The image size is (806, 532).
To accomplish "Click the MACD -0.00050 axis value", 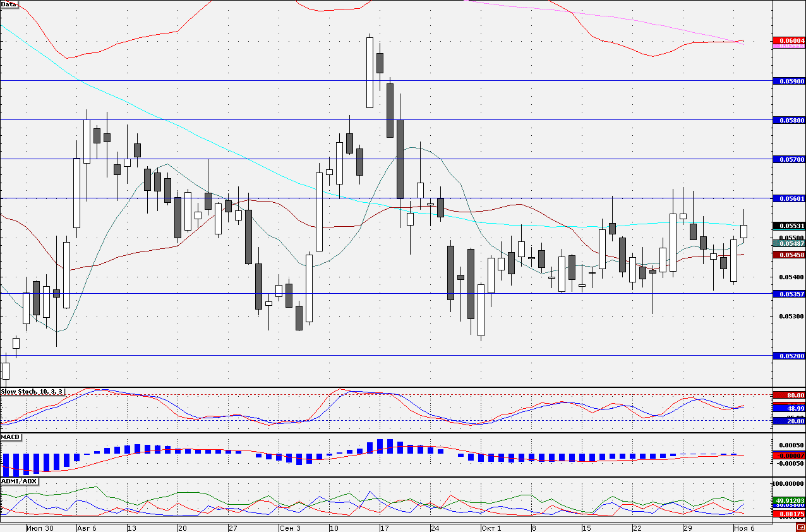I will pos(789,463).
